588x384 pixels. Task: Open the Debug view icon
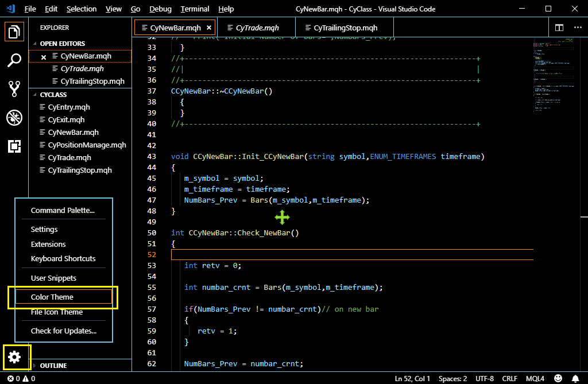pyautogui.click(x=14, y=118)
